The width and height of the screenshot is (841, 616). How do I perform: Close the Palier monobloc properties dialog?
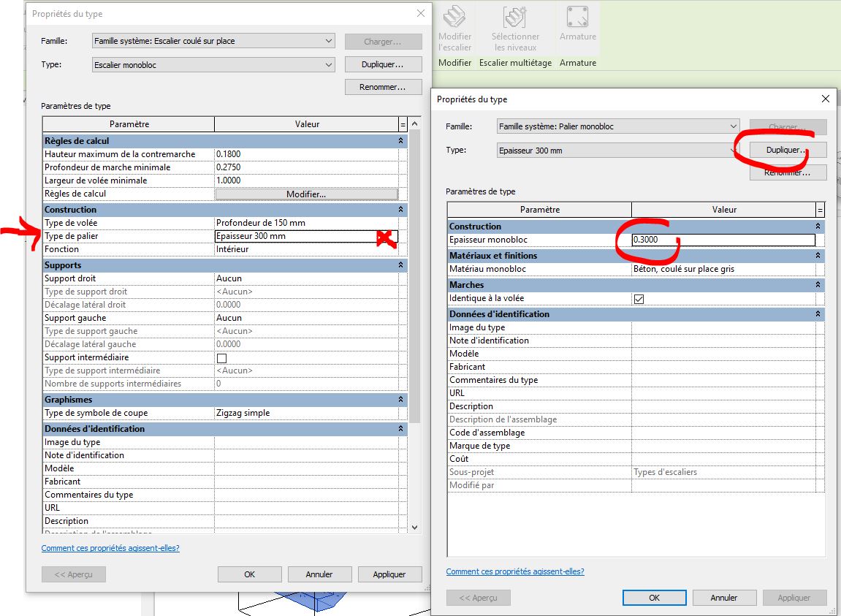(826, 99)
